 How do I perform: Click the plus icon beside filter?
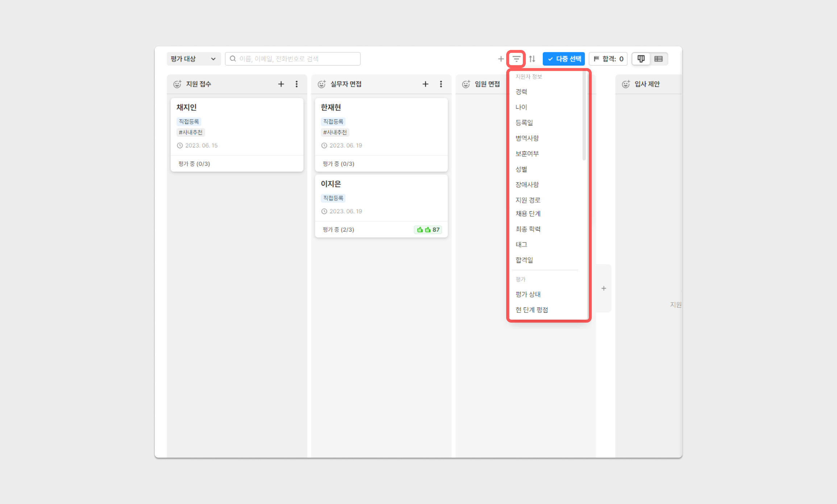[x=501, y=59]
